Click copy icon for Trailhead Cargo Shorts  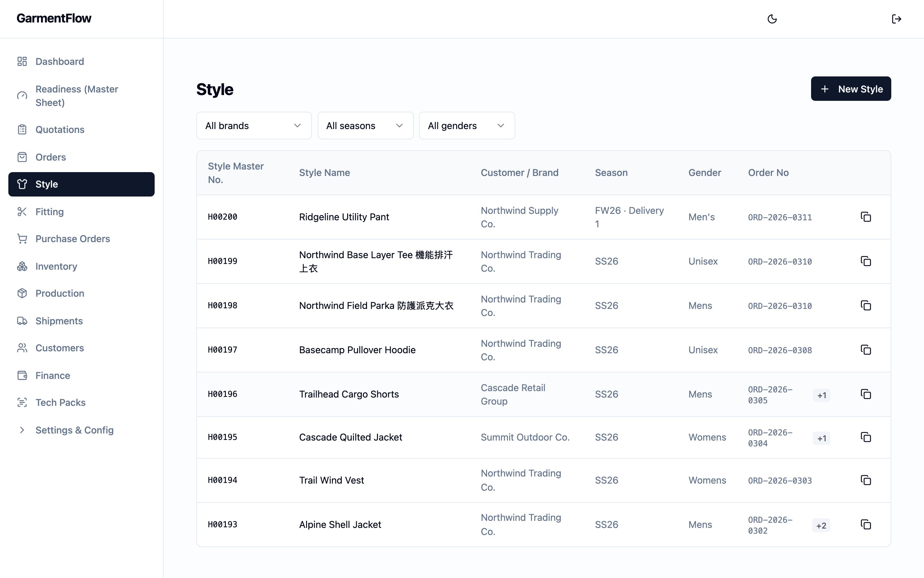pos(866,394)
